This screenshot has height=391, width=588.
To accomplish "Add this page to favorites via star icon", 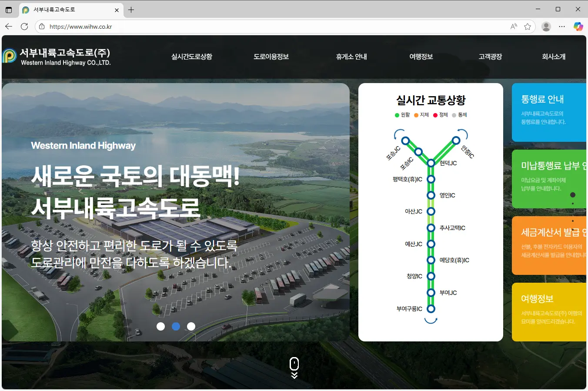I will [528, 27].
